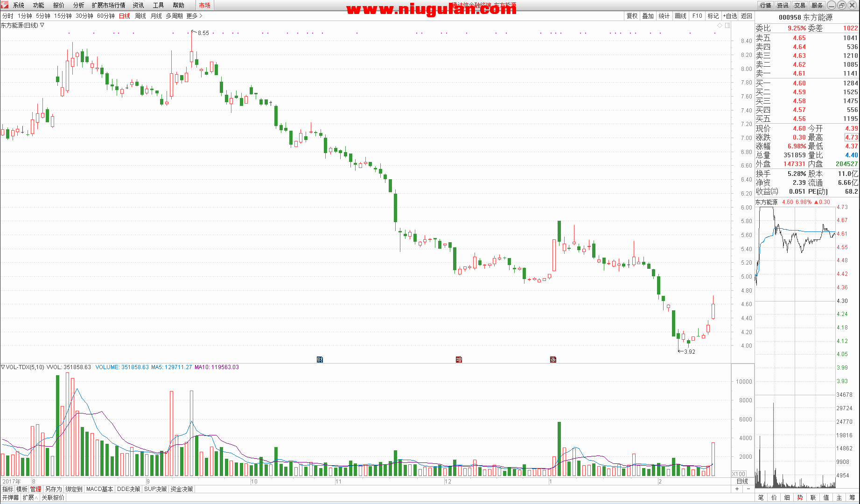The height and width of the screenshot is (504, 860).
Task: Click the 另存为 button
Action: point(54,489)
